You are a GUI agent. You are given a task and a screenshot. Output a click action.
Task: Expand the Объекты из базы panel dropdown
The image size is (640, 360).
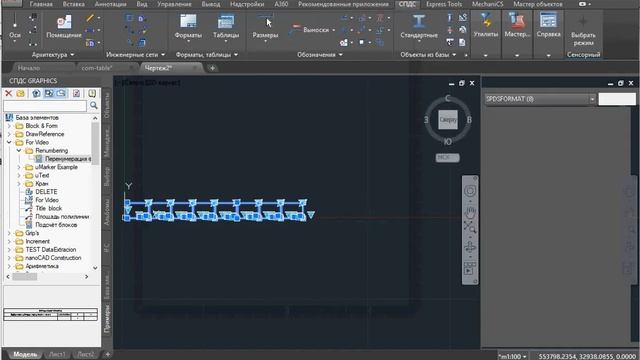[x=454, y=54]
